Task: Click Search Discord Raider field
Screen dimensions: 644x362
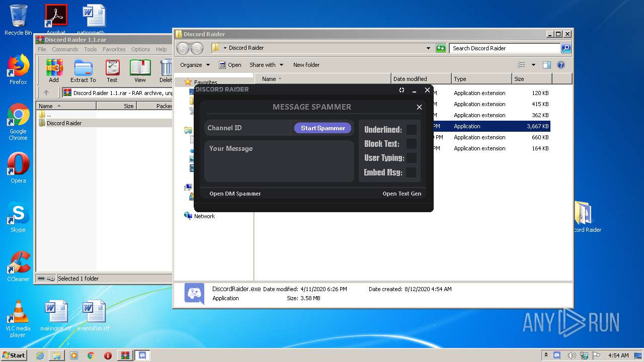Action: click(x=505, y=48)
